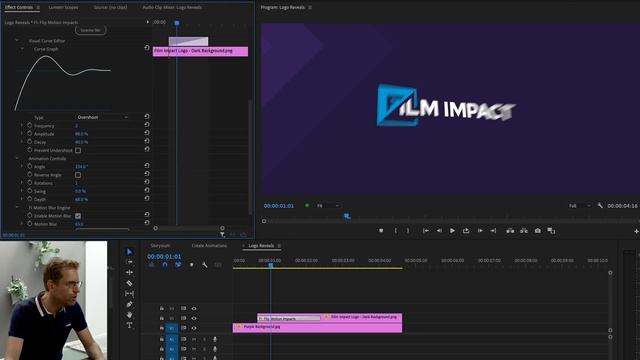This screenshot has height=360, width=640.
Task: Hide the Film Impact Logo video track eye
Action: click(194, 318)
